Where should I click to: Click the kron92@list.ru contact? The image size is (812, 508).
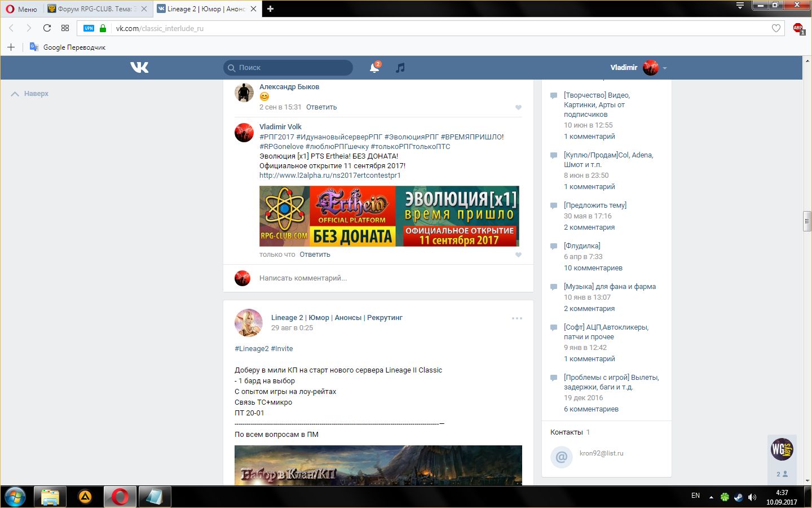601,453
